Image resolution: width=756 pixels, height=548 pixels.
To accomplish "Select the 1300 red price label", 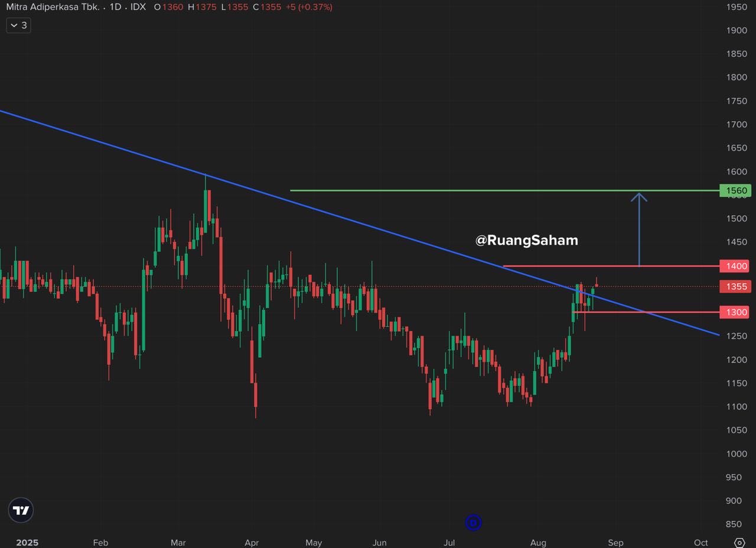I will coord(734,312).
